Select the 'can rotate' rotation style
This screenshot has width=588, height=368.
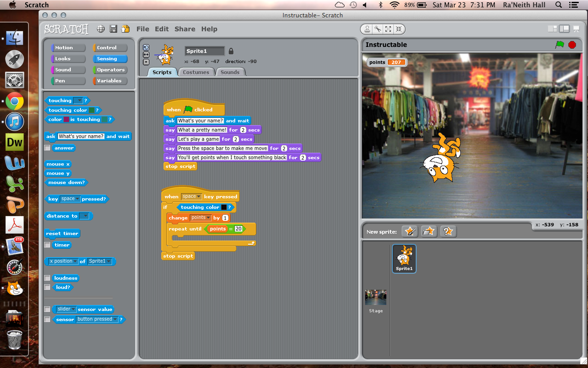tap(146, 47)
